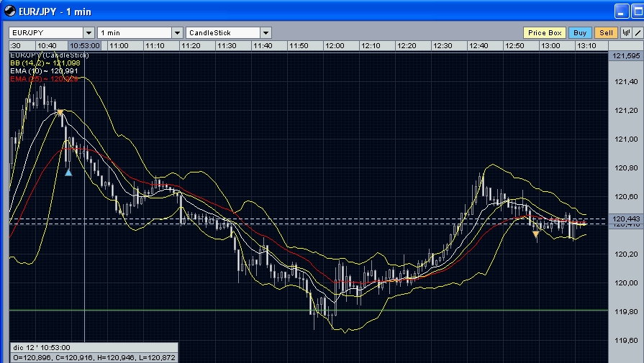Click orange down-arrow marker near 12:57
644x363 pixels.
(536, 234)
